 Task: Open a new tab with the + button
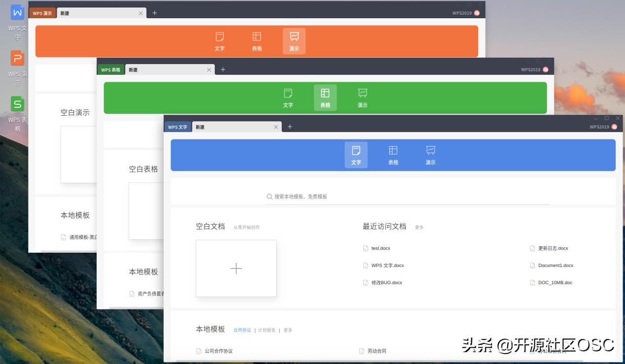click(290, 127)
